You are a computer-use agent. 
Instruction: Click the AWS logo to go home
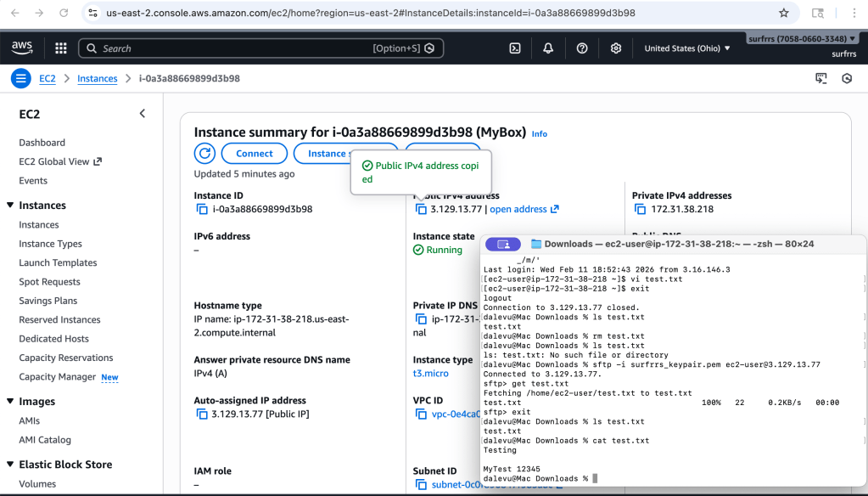(x=21, y=48)
